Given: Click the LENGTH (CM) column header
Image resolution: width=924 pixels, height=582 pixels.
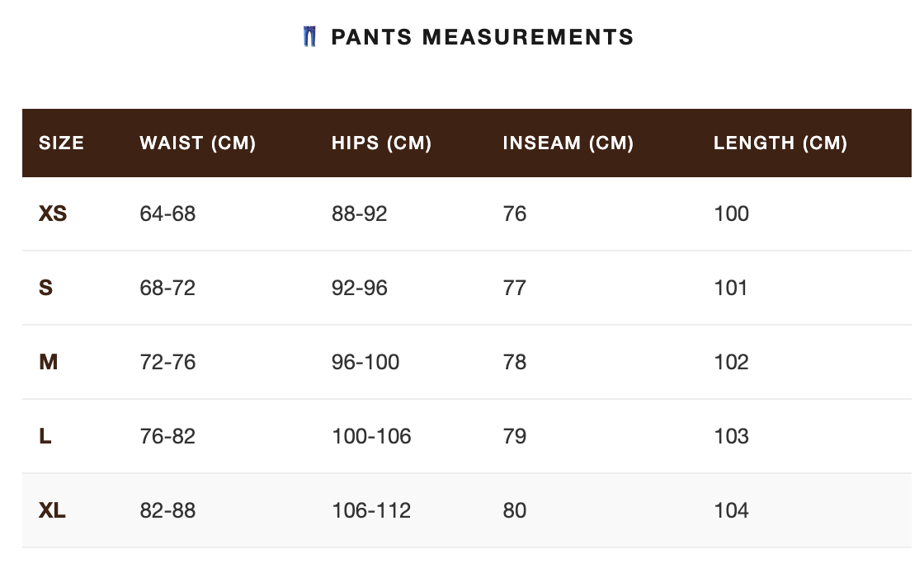Looking at the screenshot, I should tap(780, 143).
